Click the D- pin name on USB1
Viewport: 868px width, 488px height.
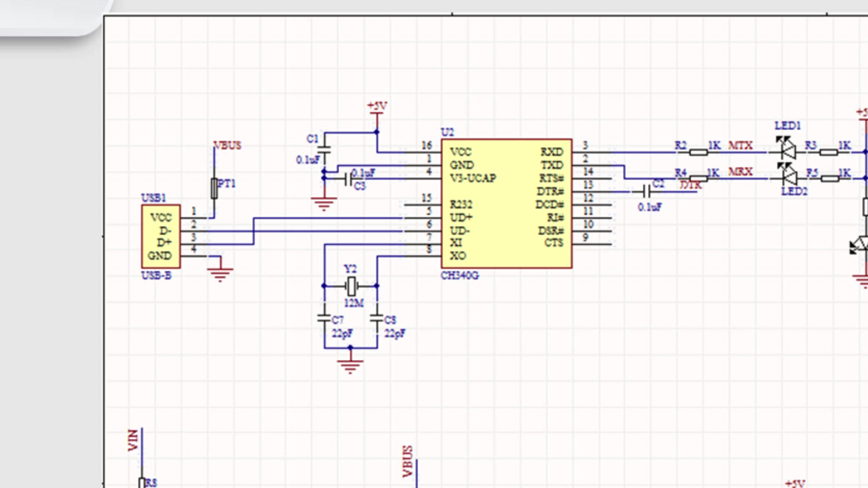click(165, 231)
